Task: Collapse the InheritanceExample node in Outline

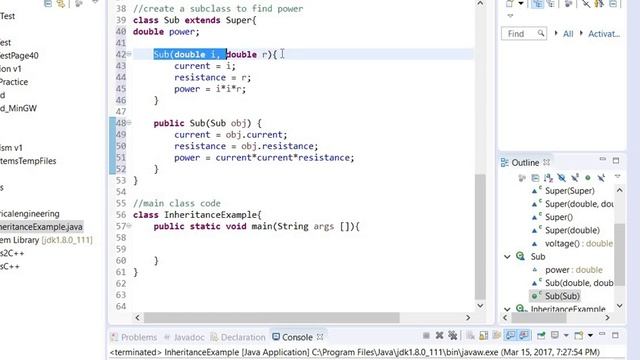Action: click(x=507, y=309)
